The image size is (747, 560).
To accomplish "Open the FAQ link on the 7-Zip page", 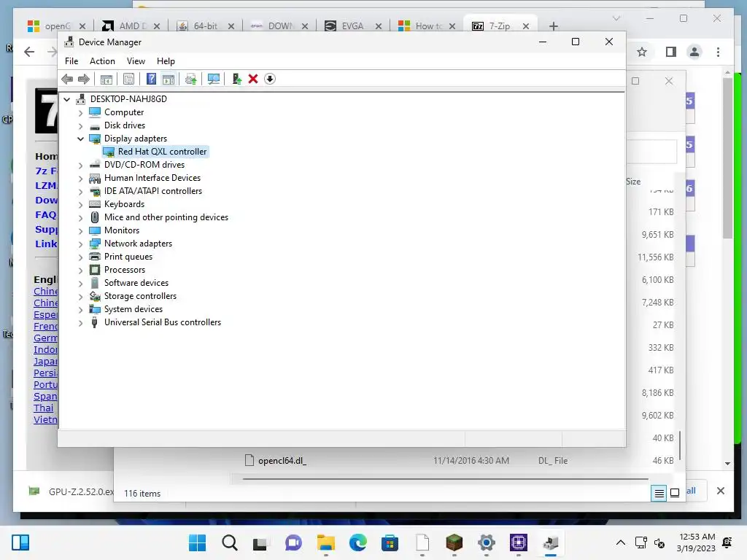I will pyautogui.click(x=46, y=215).
